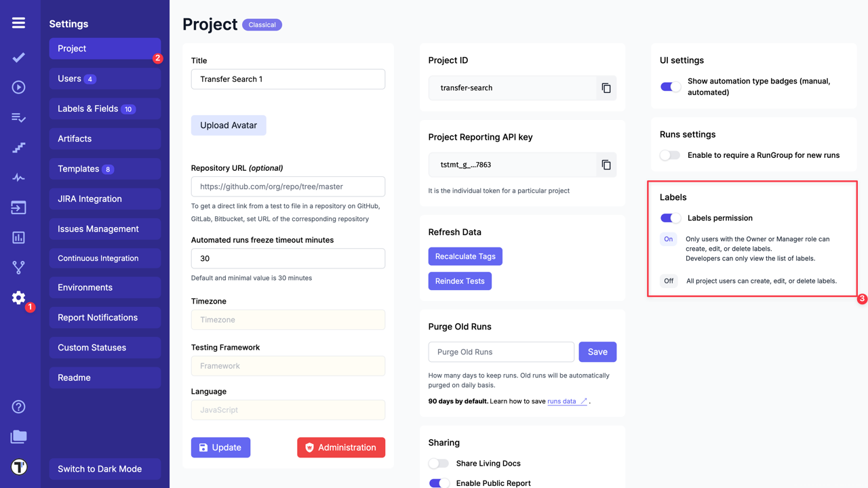Toggle Show automation type badges switch
The image size is (868, 488).
(x=670, y=87)
